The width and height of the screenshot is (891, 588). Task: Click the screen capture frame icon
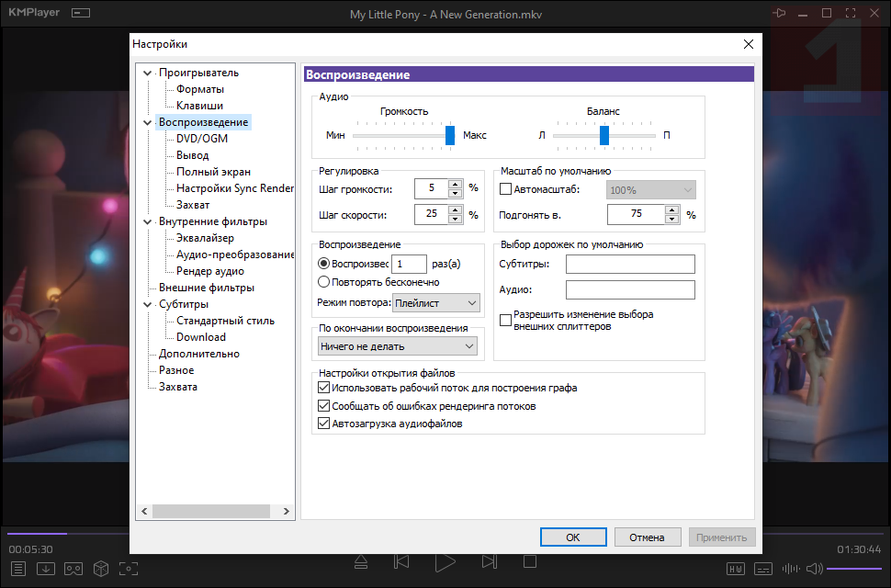pyautogui.click(x=129, y=568)
